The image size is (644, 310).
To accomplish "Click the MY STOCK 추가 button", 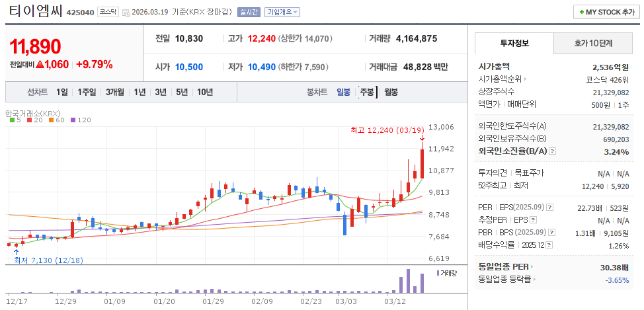I will click(606, 13).
